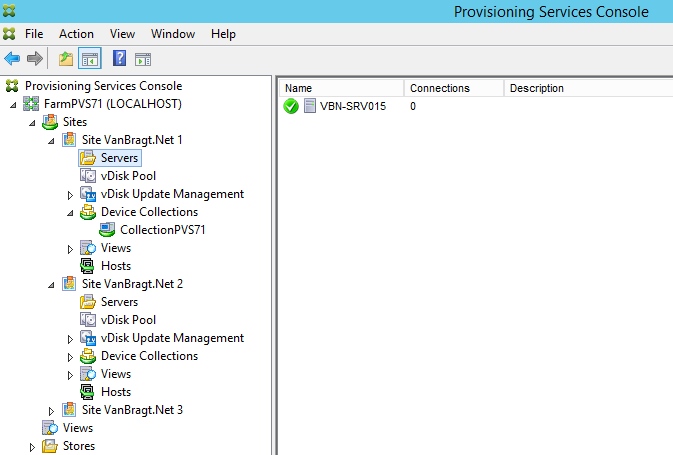The width and height of the screenshot is (673, 455).
Task: Collapse Site VanBragt.Net 1
Action: pyautogui.click(x=51, y=141)
